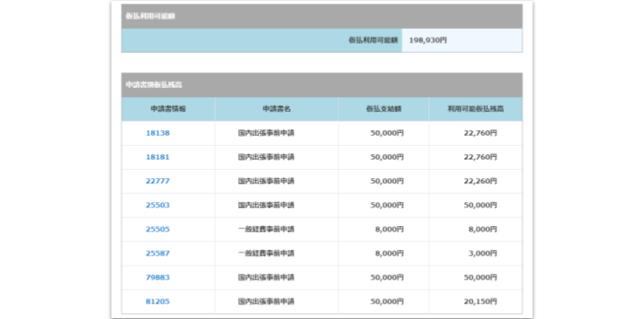644x319 pixels.
Task: Click 22,760円 balance in row 18181
Action: (x=480, y=157)
